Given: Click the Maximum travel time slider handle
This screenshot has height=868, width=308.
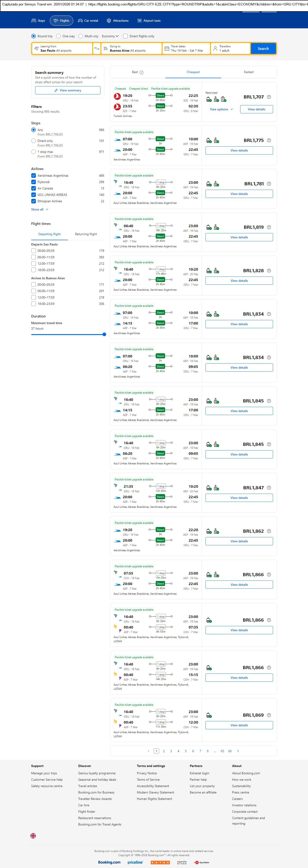Looking at the screenshot, I should tap(104, 335).
